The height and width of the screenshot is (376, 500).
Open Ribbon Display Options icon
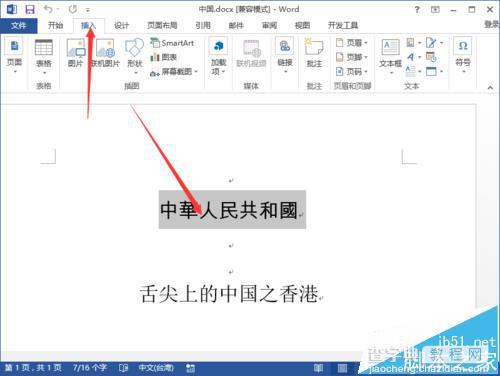point(435,10)
